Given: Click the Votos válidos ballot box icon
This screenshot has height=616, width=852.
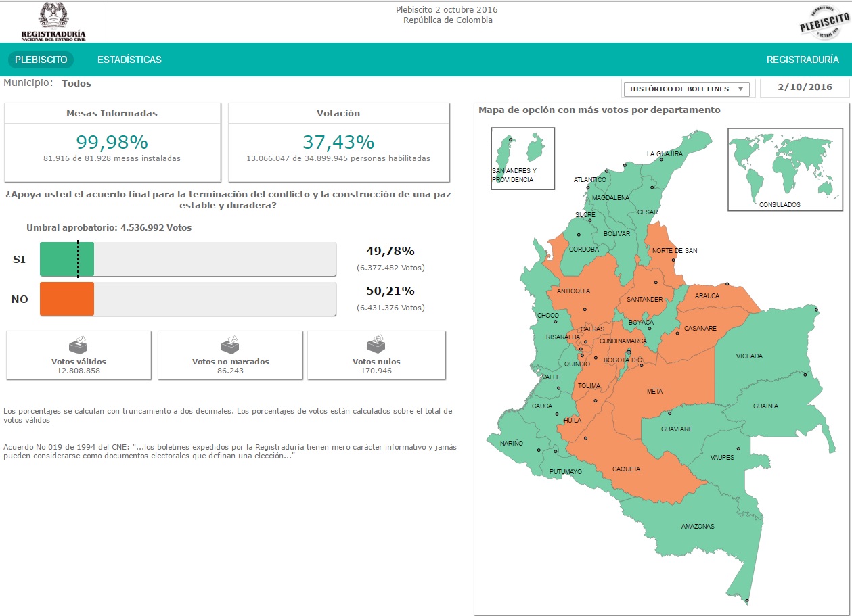Looking at the screenshot, I should tap(79, 345).
